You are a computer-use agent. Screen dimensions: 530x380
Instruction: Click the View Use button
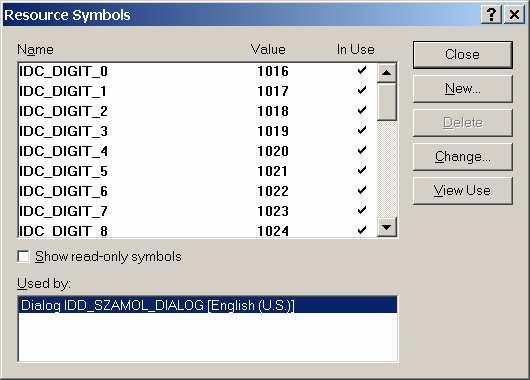[x=462, y=190]
